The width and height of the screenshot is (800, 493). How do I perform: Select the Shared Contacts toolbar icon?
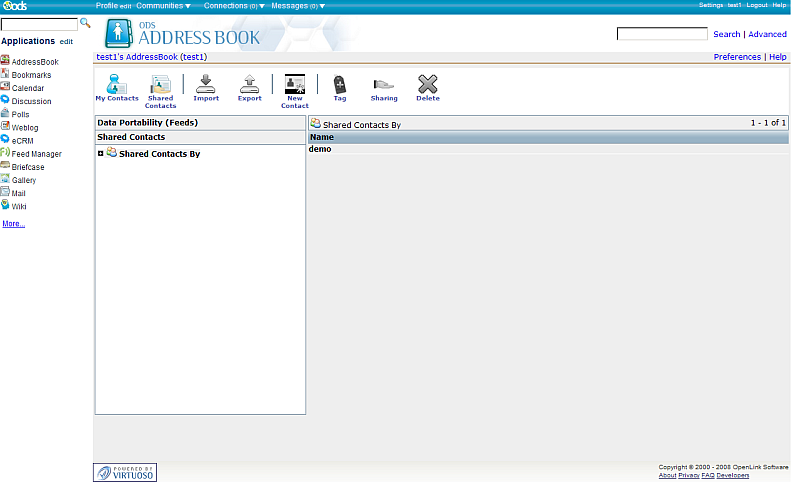click(160, 86)
